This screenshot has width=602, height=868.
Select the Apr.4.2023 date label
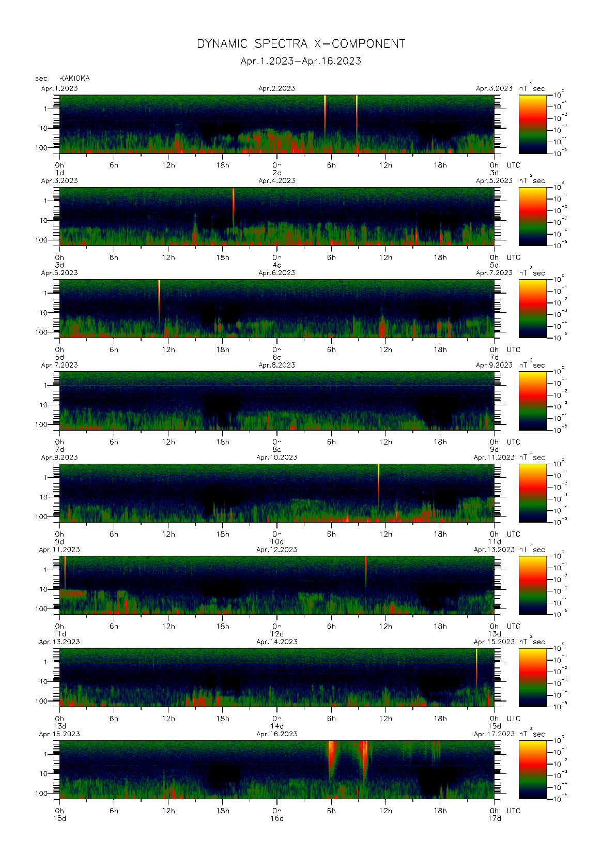[x=277, y=181]
